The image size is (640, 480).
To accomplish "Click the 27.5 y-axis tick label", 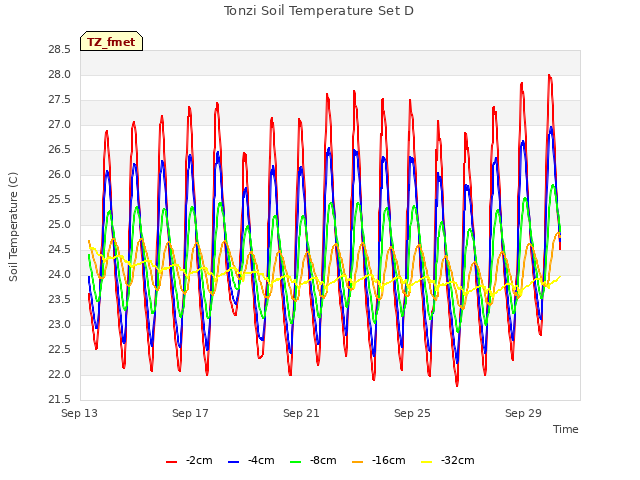I will coord(60,100).
